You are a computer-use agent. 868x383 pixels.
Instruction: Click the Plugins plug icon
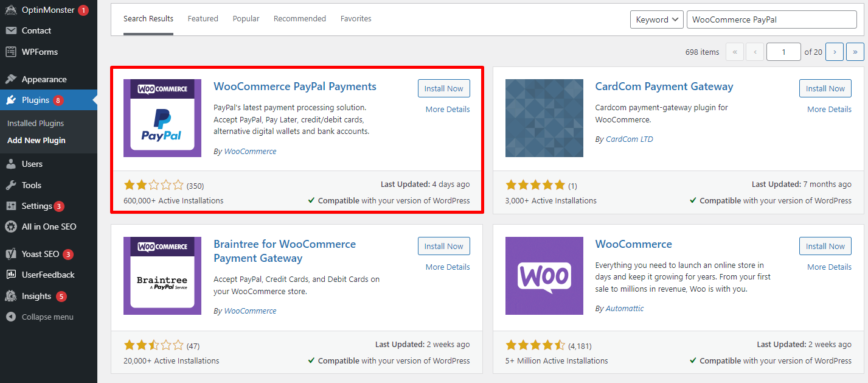pos(11,100)
